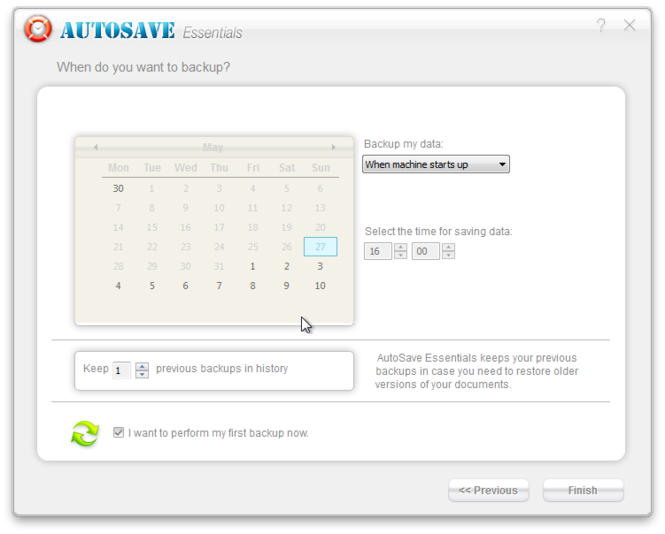Click the Keep backups count field

coord(121,370)
